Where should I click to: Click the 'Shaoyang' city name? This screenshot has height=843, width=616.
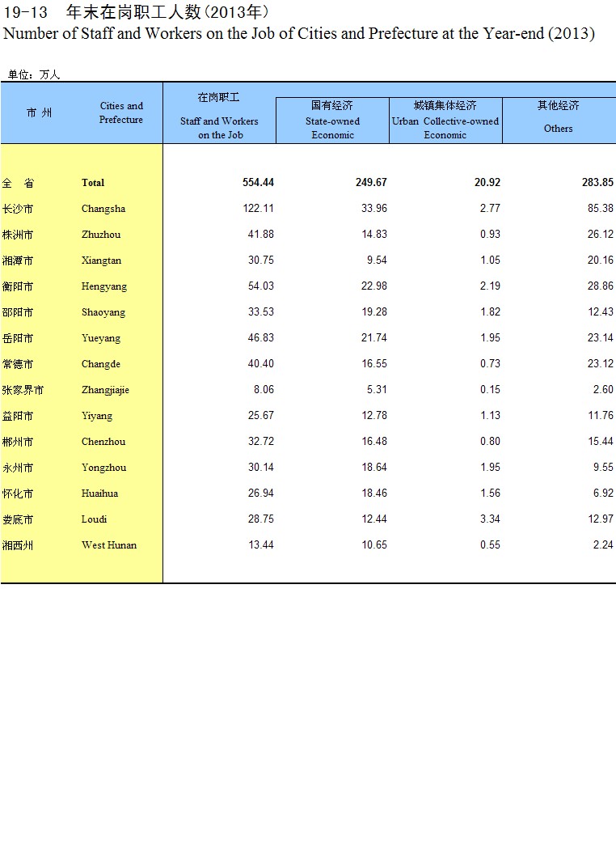click(103, 312)
